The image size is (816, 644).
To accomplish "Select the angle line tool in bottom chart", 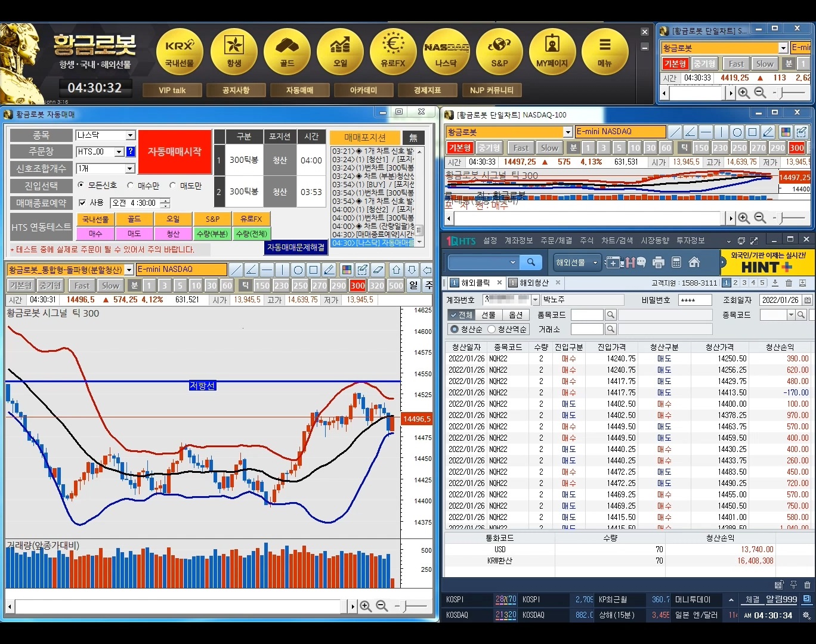I will tap(252, 270).
